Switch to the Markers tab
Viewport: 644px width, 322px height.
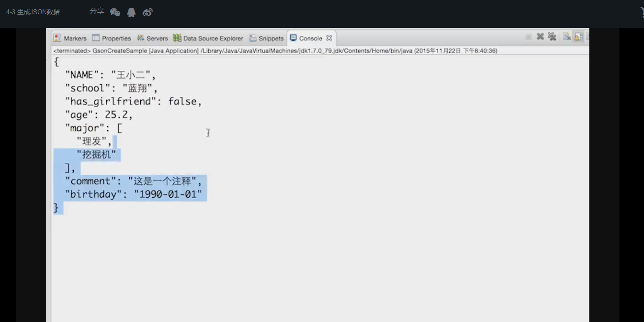(x=75, y=38)
